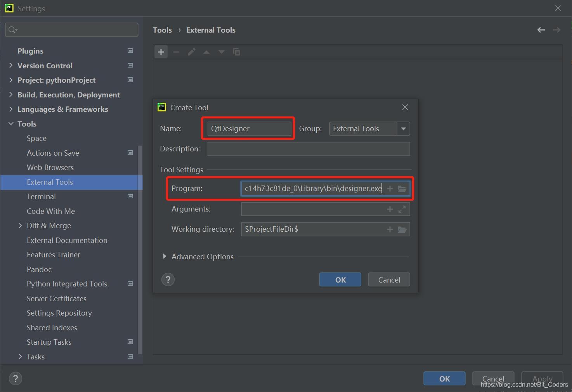Viewport: 572px width, 392px height.
Task: Click the Remove tool minus icon
Action: [176, 52]
